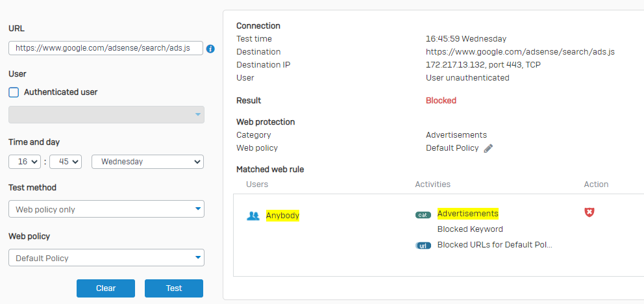This screenshot has width=644, height=304.
Task: Open the minute dropdown showing 45
Action: 66,162
